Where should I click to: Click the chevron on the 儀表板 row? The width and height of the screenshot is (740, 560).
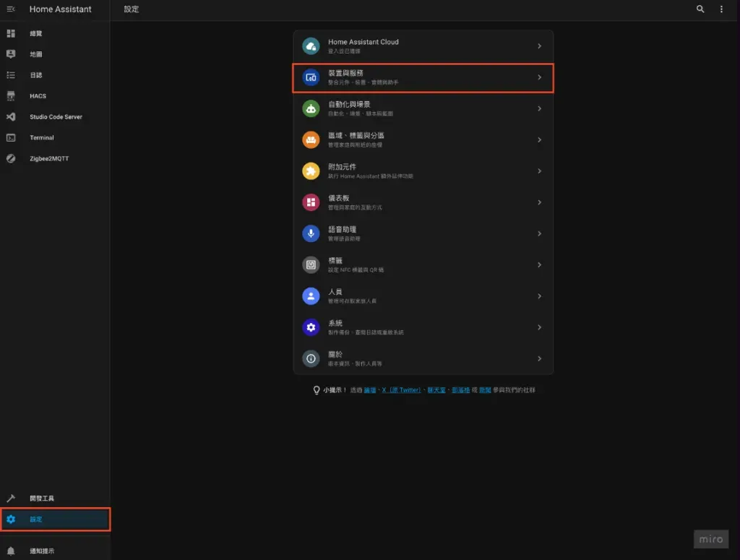click(539, 202)
